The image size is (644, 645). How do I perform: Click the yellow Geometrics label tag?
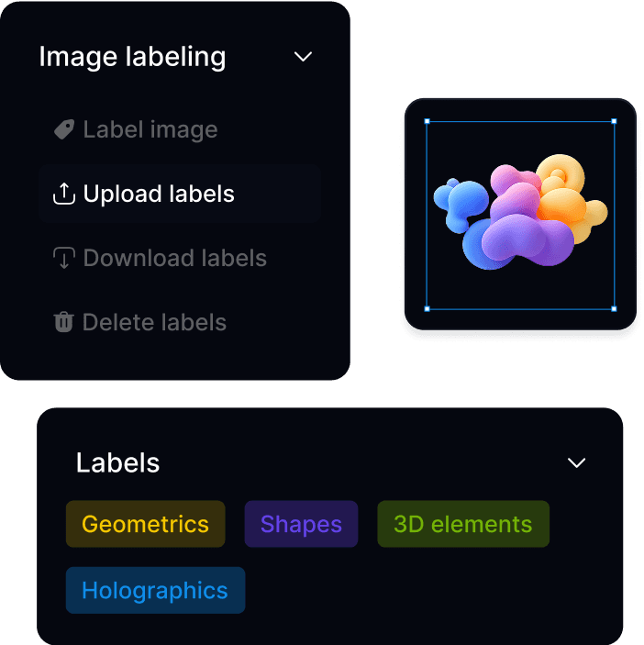146,524
